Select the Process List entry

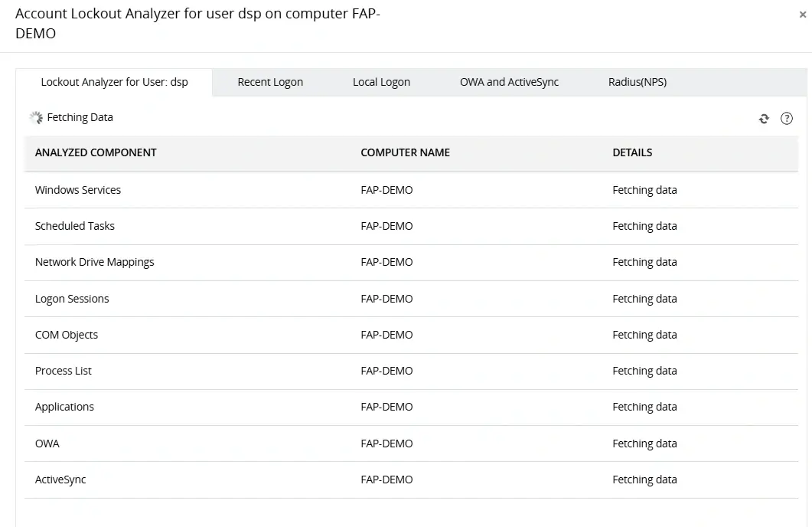[x=64, y=371]
